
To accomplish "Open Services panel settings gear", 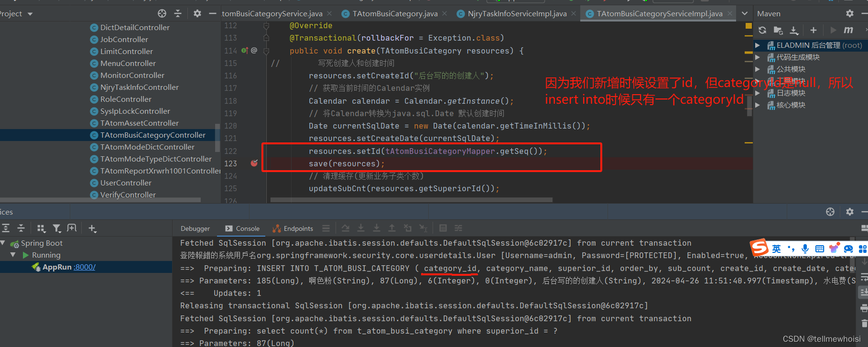I will (849, 212).
